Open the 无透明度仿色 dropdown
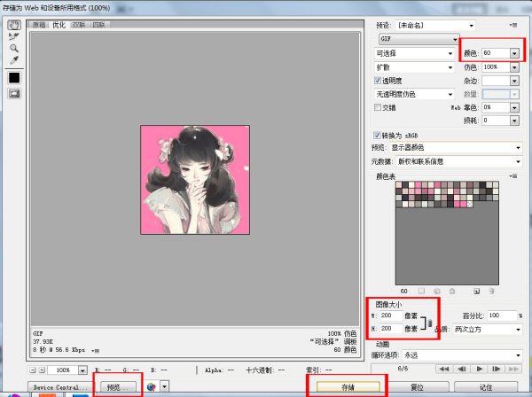The width and height of the screenshot is (532, 397). point(414,94)
